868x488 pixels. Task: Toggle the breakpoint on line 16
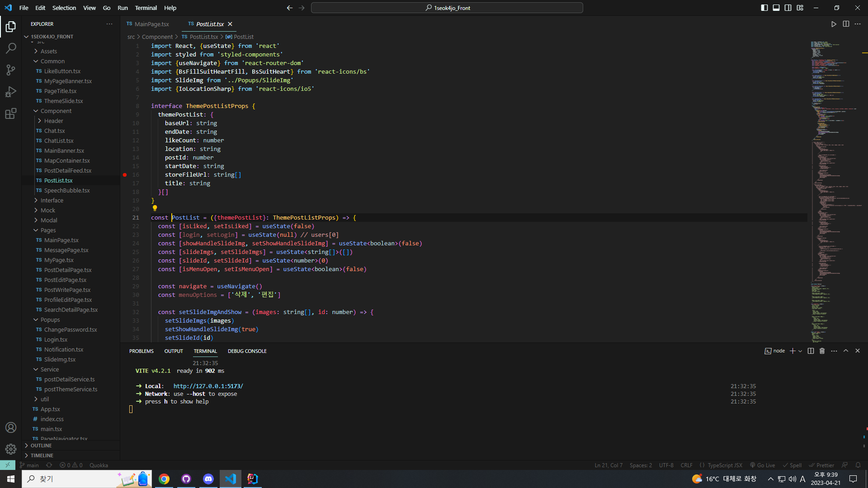[125, 174]
